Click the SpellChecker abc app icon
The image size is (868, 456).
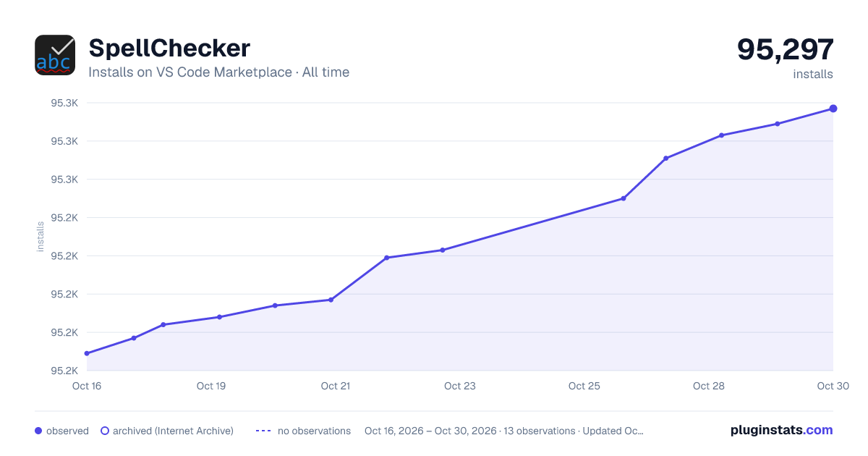coord(55,55)
